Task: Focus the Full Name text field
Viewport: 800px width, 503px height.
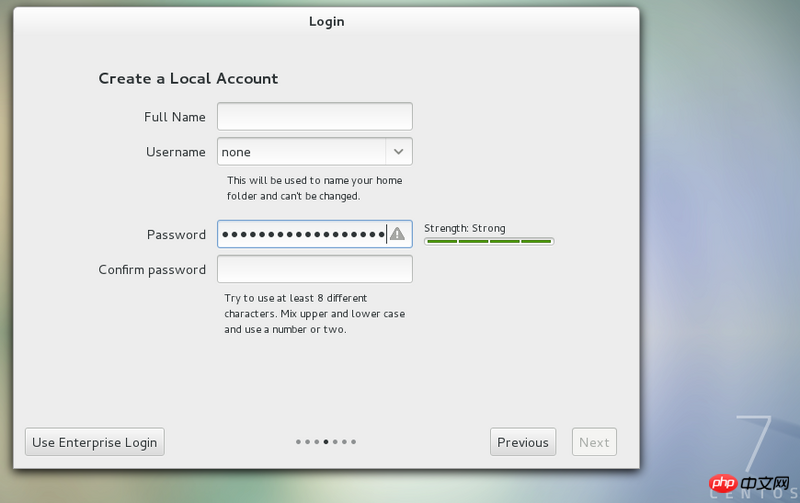Action: 314,117
